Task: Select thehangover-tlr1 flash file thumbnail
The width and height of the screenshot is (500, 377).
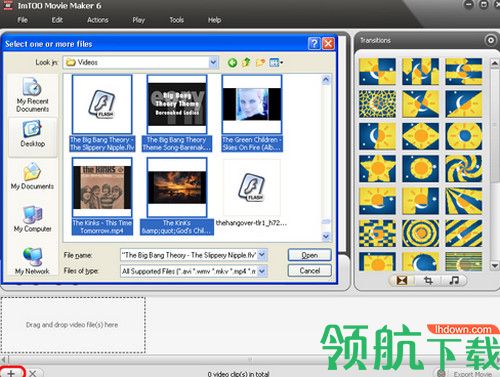Action: [252, 187]
